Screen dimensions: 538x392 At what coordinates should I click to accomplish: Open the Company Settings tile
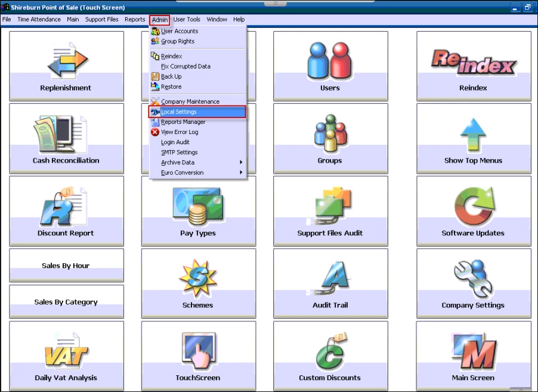click(x=474, y=284)
